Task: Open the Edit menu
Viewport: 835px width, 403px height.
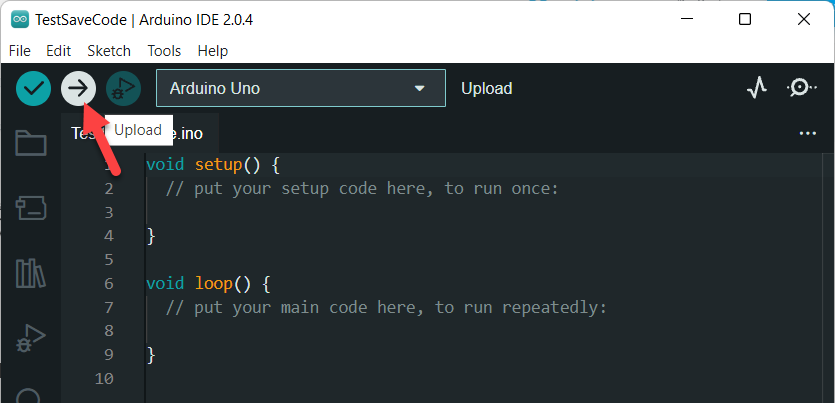Action: (59, 51)
